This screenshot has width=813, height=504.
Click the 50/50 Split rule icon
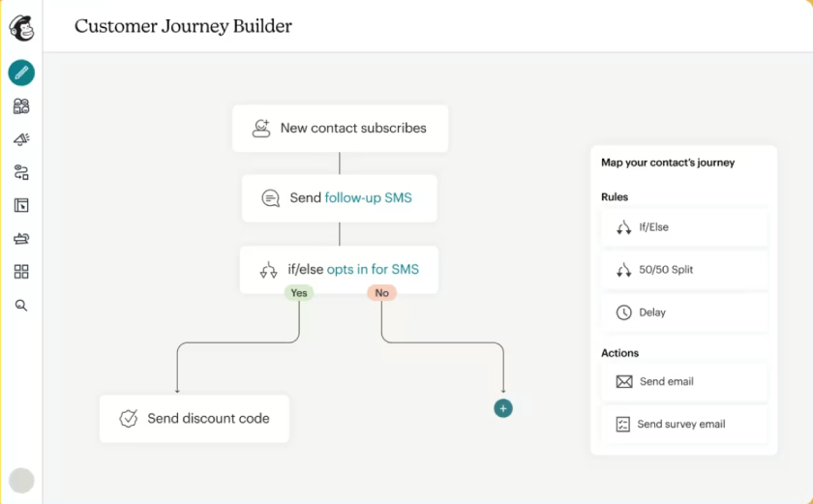coord(623,270)
